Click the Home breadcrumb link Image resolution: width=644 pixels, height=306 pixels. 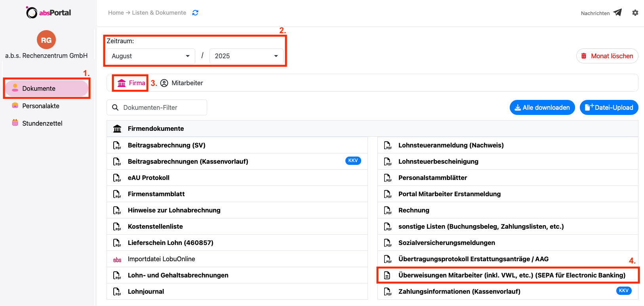(x=116, y=13)
